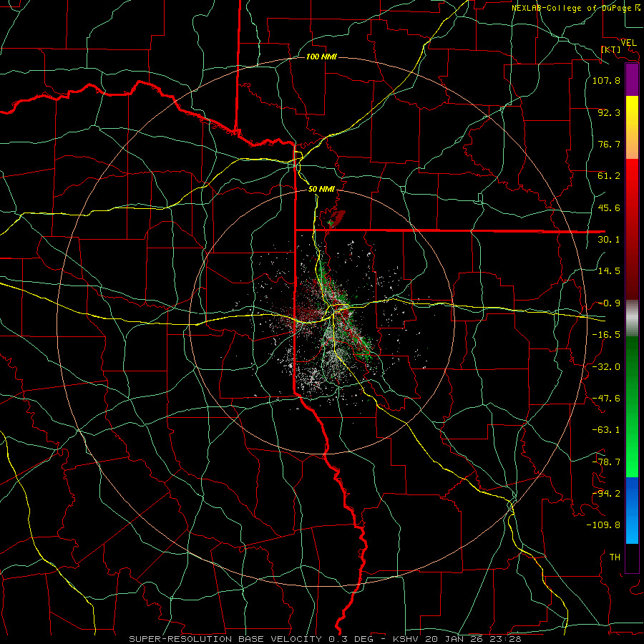
Task: Click the 107.8 scale value
Action: coord(606,80)
